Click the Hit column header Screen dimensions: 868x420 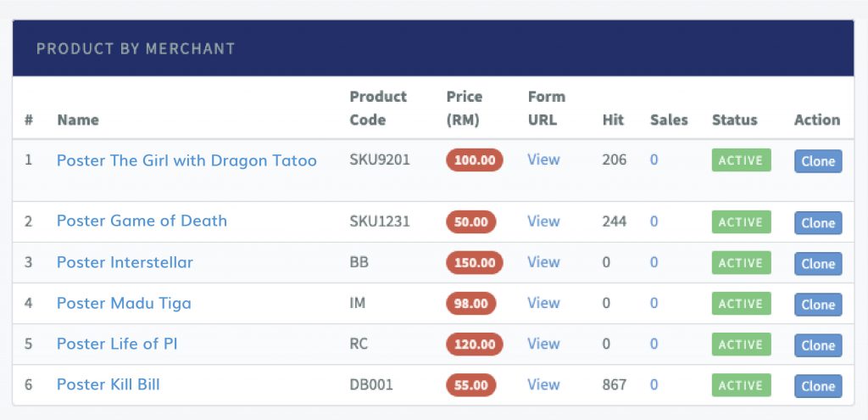pos(613,120)
